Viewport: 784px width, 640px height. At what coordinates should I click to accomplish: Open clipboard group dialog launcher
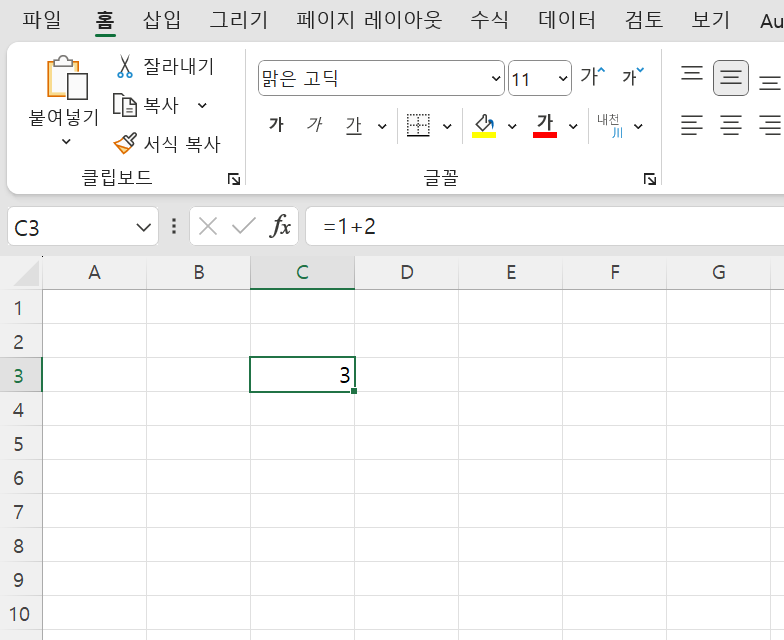tap(234, 178)
